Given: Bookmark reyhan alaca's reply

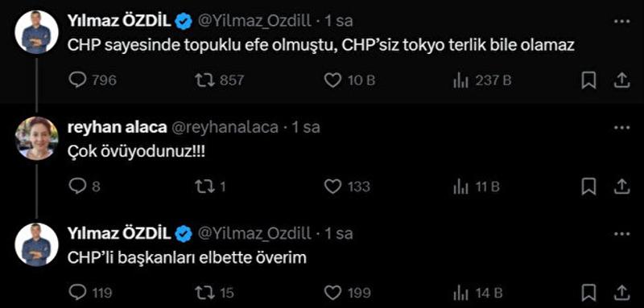Looking at the screenshot, I should click(588, 187).
